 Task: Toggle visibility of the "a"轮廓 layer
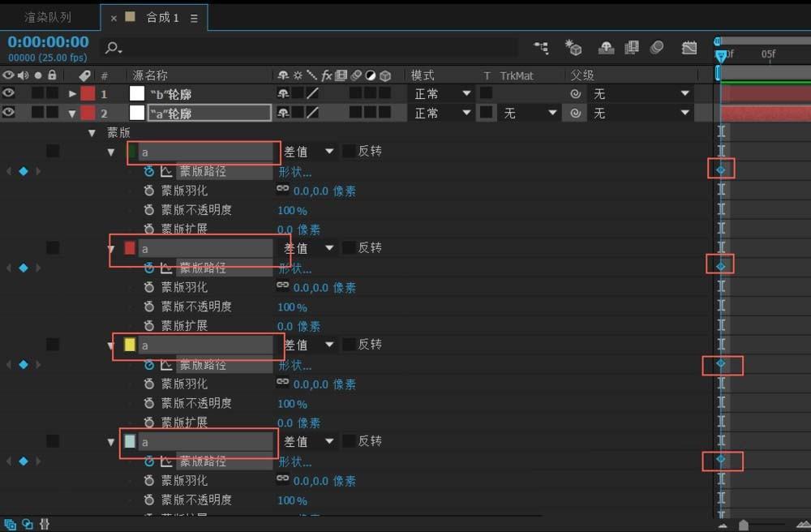pos(8,113)
